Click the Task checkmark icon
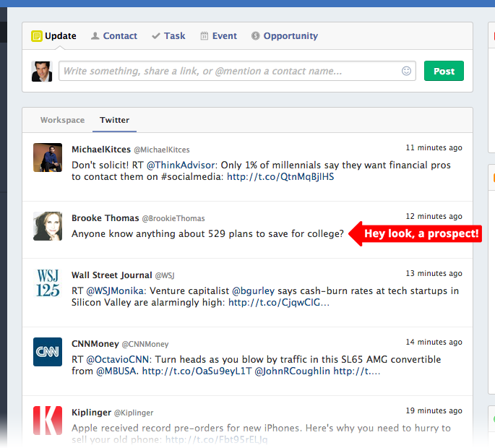This screenshot has width=495, height=448. 156,36
